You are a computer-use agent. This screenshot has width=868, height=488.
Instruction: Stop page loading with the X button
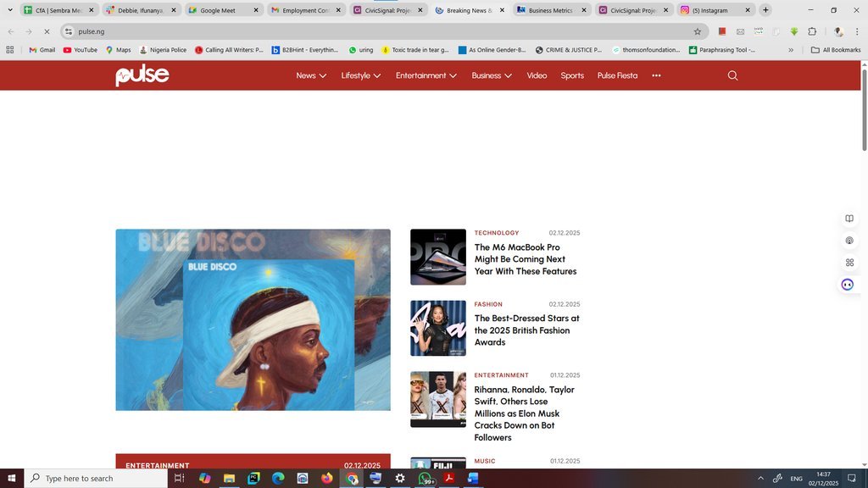point(47,31)
